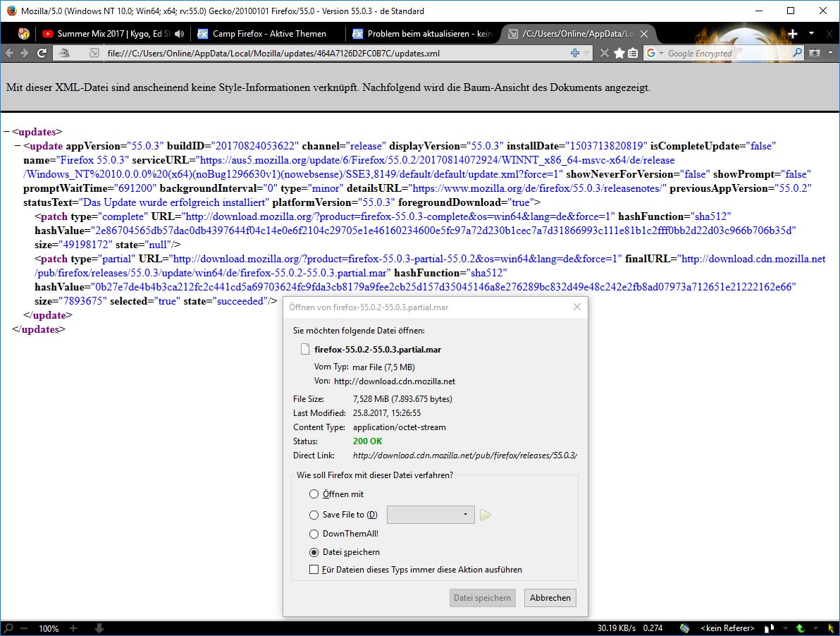Click the page identity icon in the URL bar
Viewport: 840px width, 636px height.
tap(94, 53)
